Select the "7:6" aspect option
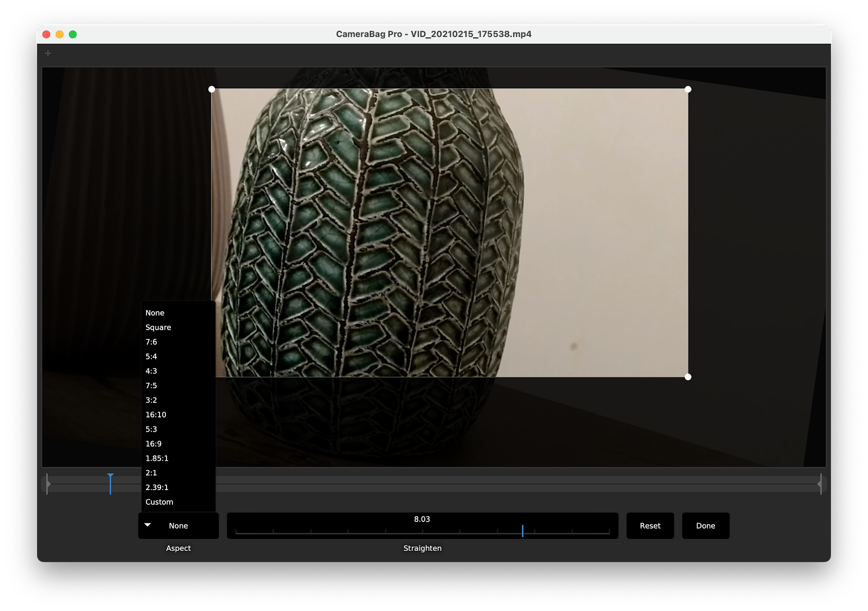Image resolution: width=868 pixels, height=611 pixels. click(x=151, y=342)
